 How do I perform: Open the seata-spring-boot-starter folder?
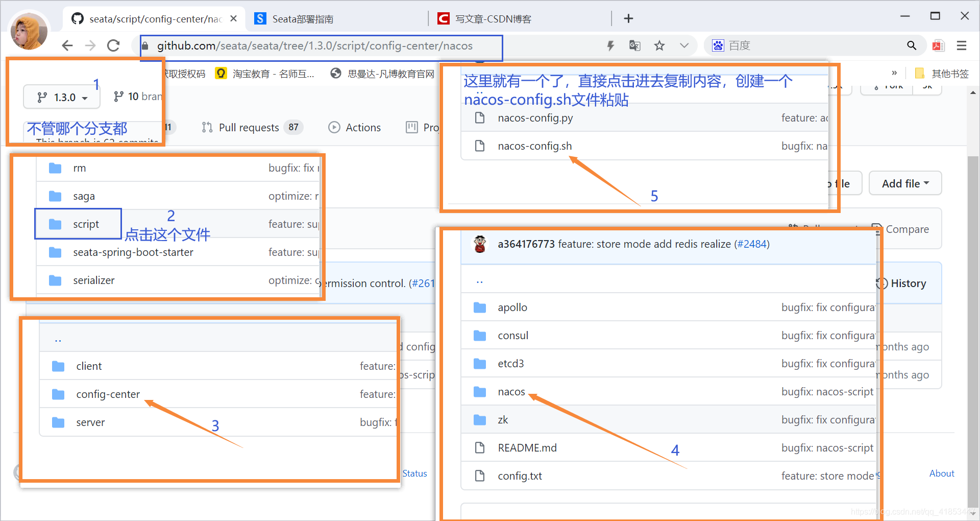click(x=133, y=252)
